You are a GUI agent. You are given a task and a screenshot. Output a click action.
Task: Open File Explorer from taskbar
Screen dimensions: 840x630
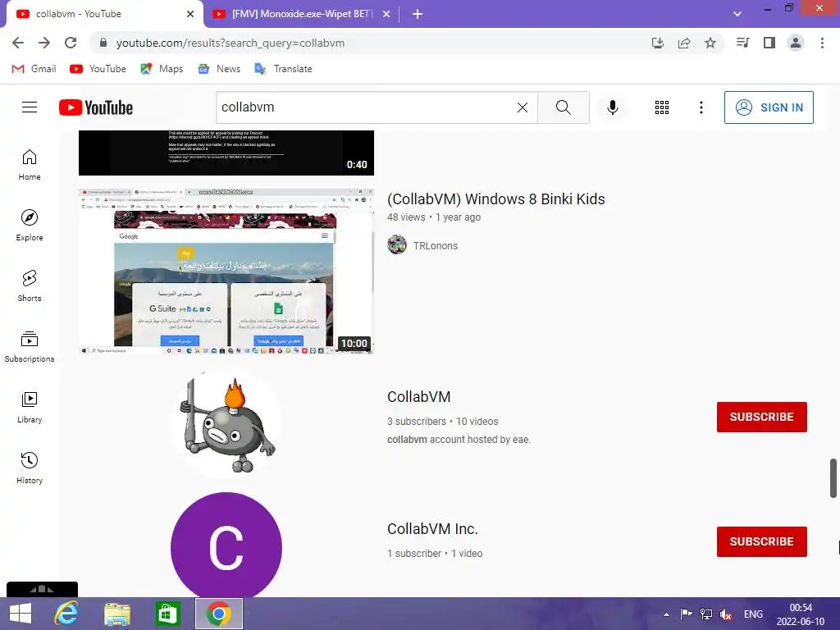pos(117,614)
